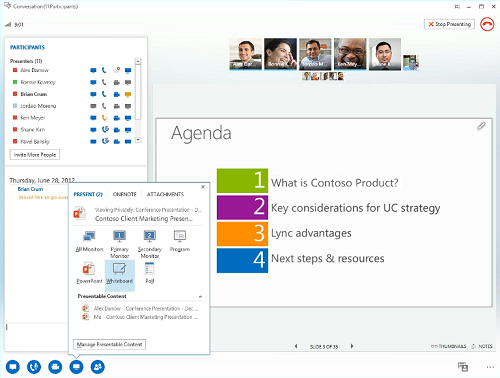Click Brian Crum's orange sharing icon
This screenshot has height=378, width=500.
tap(128, 94)
